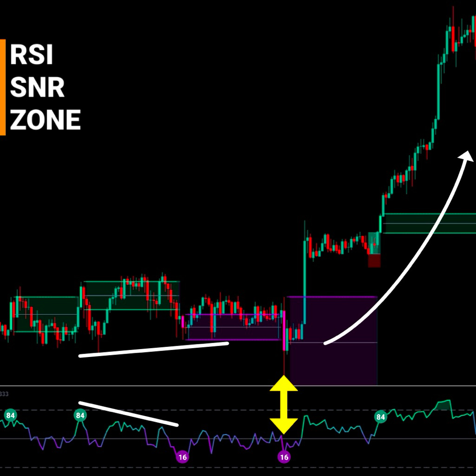Click the orange logo bar beside RSI text
The height and width of the screenshot is (476, 476).
click(3, 86)
